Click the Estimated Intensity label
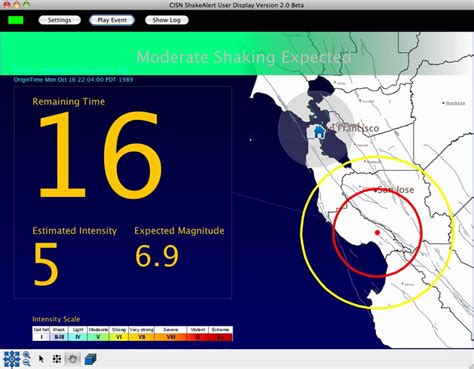Screen dimensions: 474x369 click(75, 231)
